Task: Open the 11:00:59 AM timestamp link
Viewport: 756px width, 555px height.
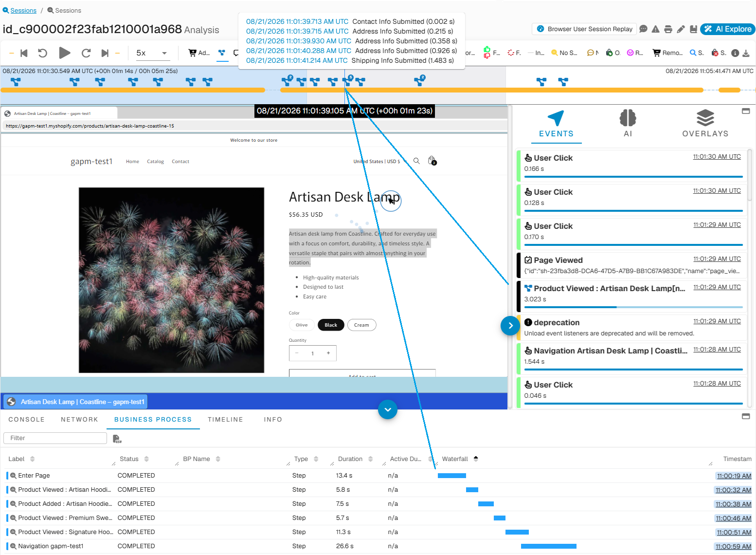Action: click(x=734, y=547)
